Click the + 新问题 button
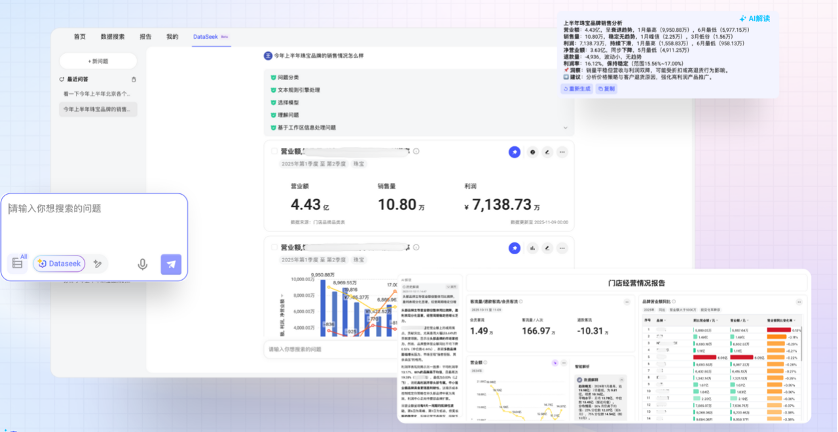The height and width of the screenshot is (432, 838). click(x=98, y=61)
